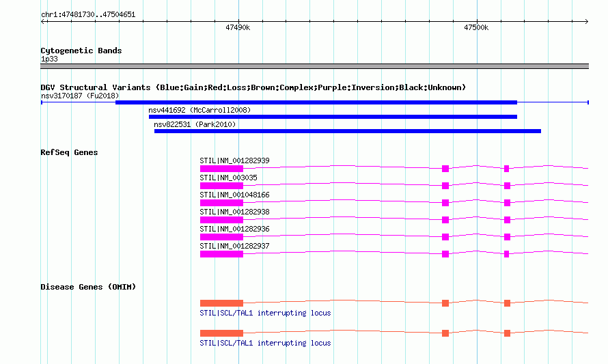Select the large magenta exon of NM_003035
Image resolution: width=608 pixels, height=364 pixels.
click(x=221, y=186)
